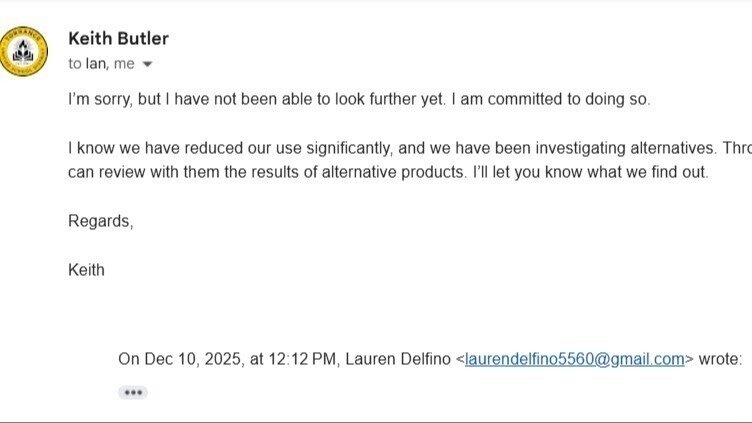Click the phrase "alternative products"
The image size is (752, 423).
[386, 171]
